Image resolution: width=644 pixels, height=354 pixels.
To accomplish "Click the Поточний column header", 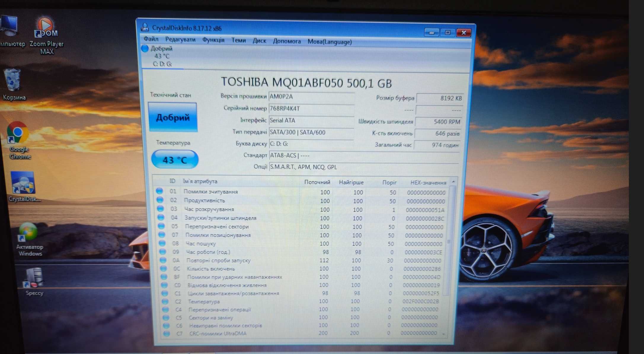I will point(317,182).
